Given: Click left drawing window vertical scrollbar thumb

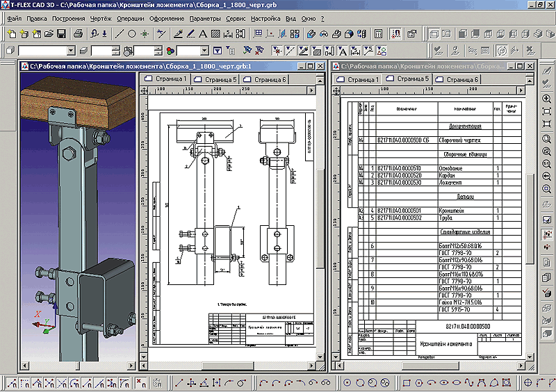Looking at the screenshot, I should click(320, 218).
